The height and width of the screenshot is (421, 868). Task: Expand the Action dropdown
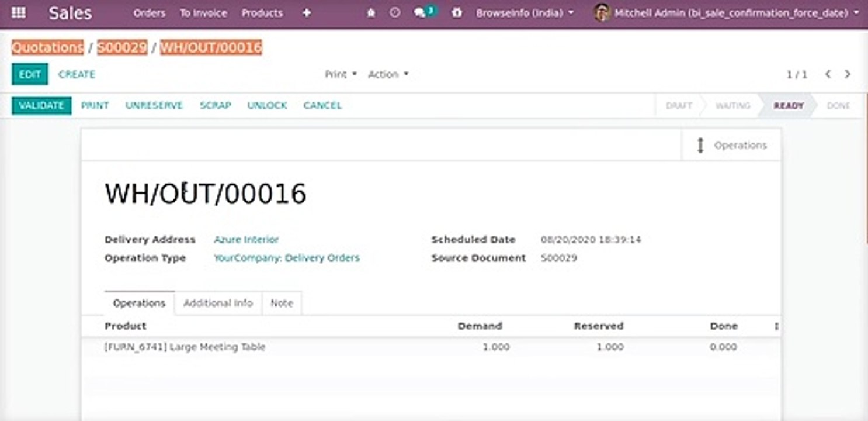click(388, 74)
